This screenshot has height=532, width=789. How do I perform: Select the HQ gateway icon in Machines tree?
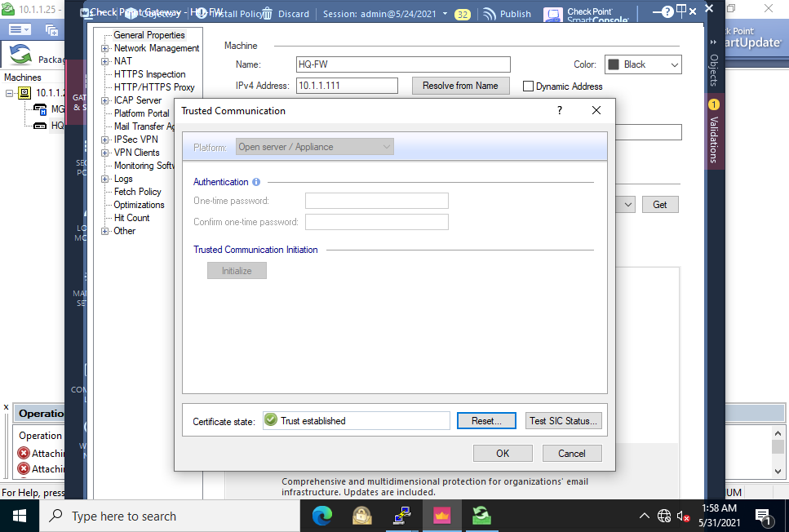pos(40,126)
